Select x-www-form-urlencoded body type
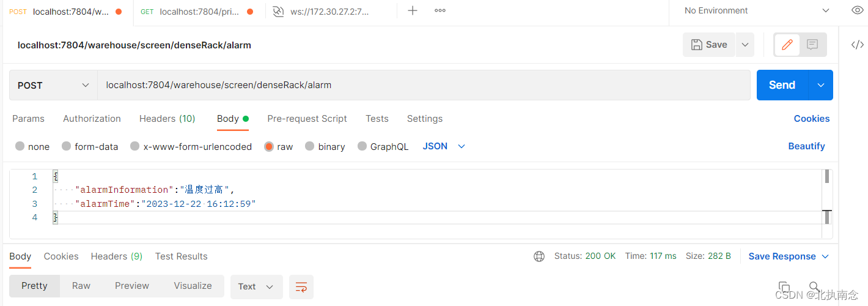This screenshot has height=306, width=868. [x=191, y=146]
